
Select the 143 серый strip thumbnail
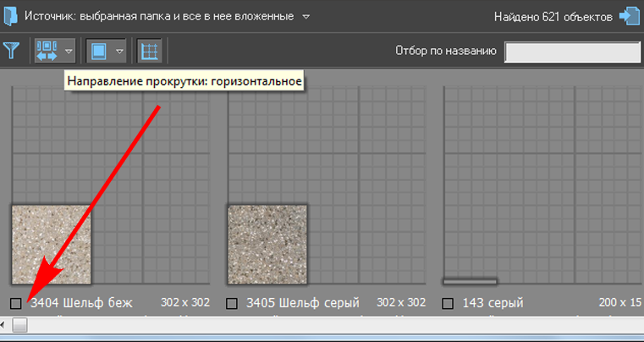pos(471,282)
